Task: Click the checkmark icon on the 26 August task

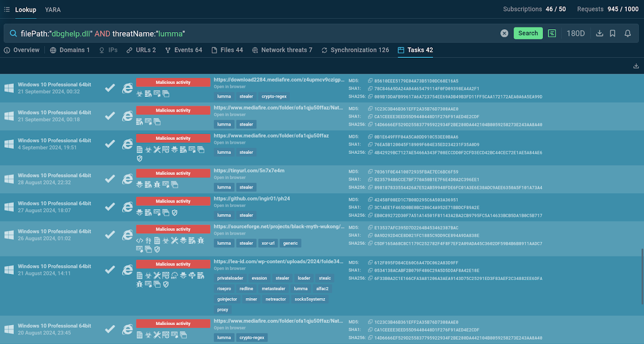Action: [x=110, y=235]
